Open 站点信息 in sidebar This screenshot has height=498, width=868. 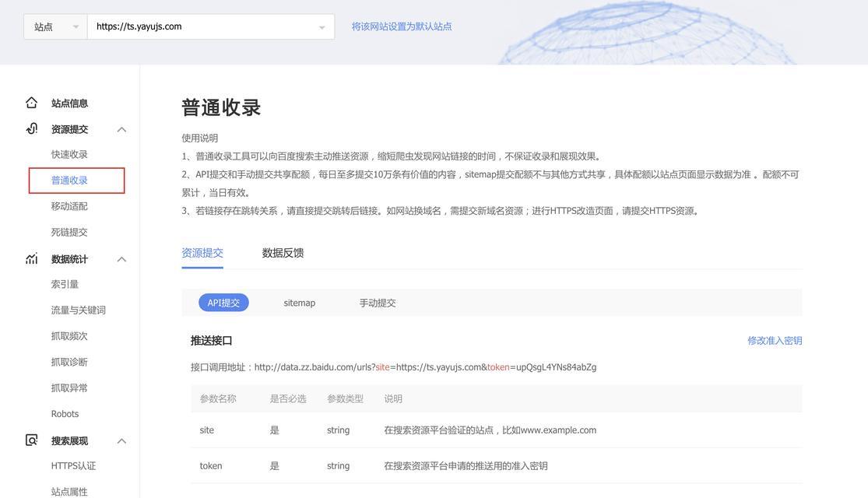coord(69,103)
